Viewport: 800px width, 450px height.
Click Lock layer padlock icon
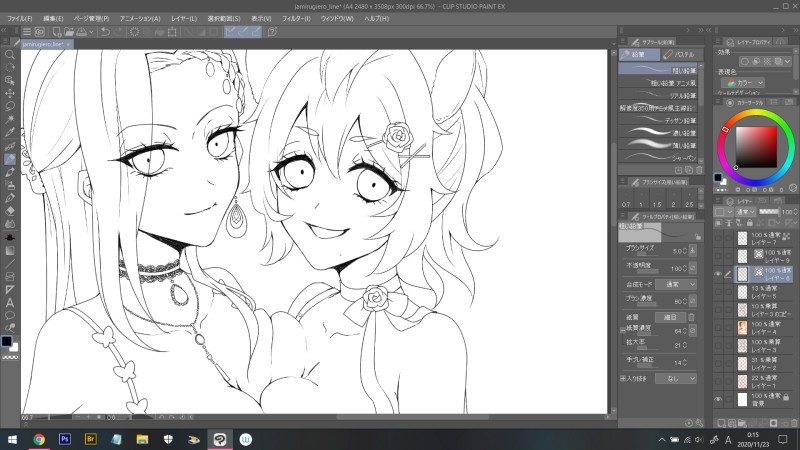[x=749, y=223]
